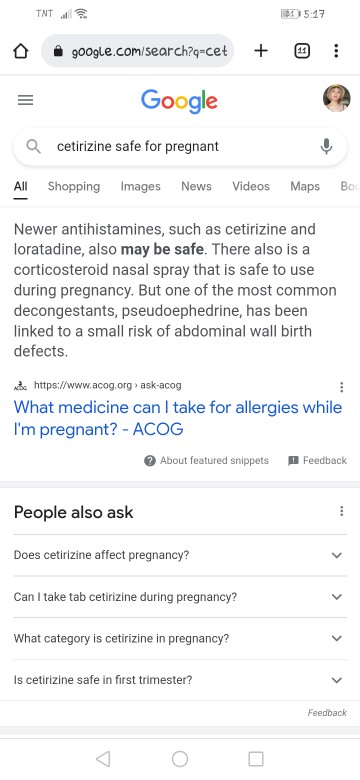360x780 pixels.
Task: Open the ACOG allergies medicine article link
Action: pos(178,418)
